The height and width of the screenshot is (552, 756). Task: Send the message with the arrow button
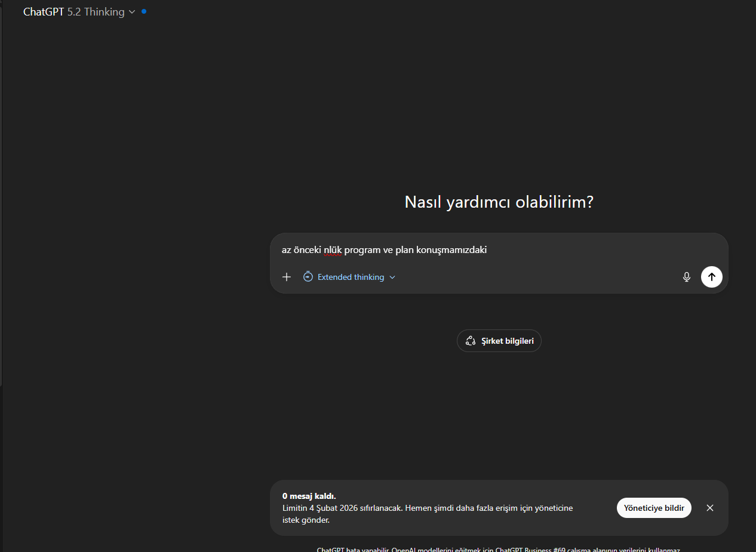[x=712, y=277]
